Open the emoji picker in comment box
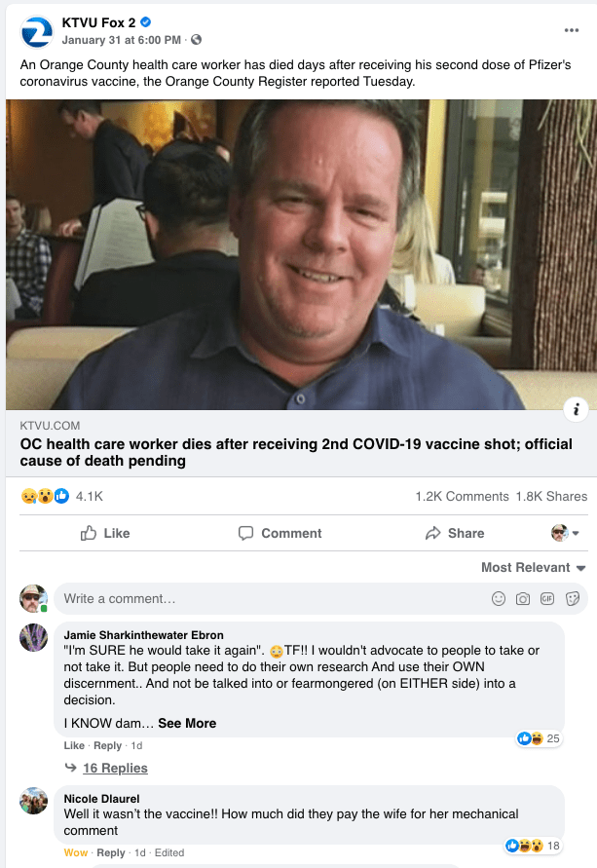The width and height of the screenshot is (597, 868). point(499,598)
